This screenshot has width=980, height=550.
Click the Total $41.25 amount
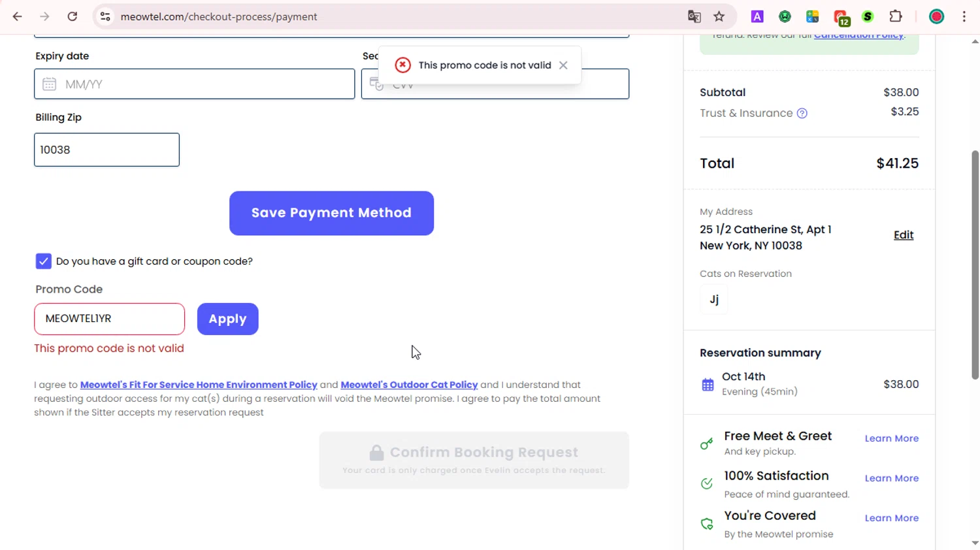pyautogui.click(x=897, y=163)
